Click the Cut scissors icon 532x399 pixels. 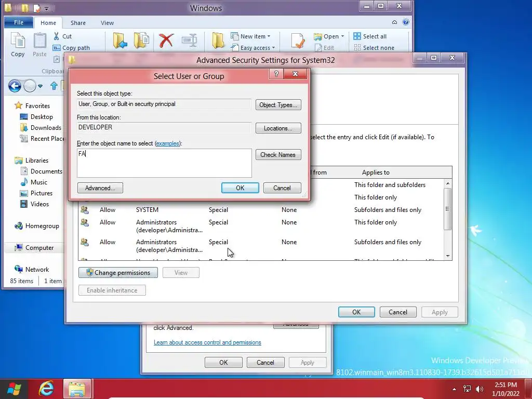[56, 36]
